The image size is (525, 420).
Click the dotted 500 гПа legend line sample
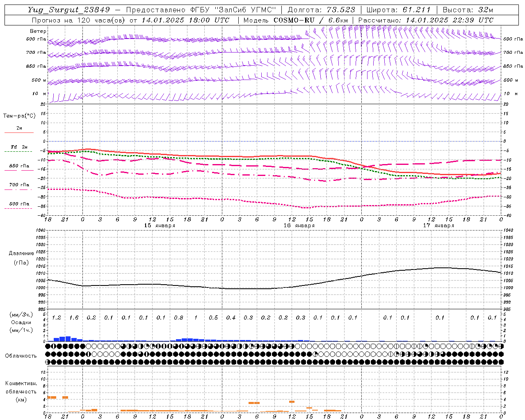18,209
